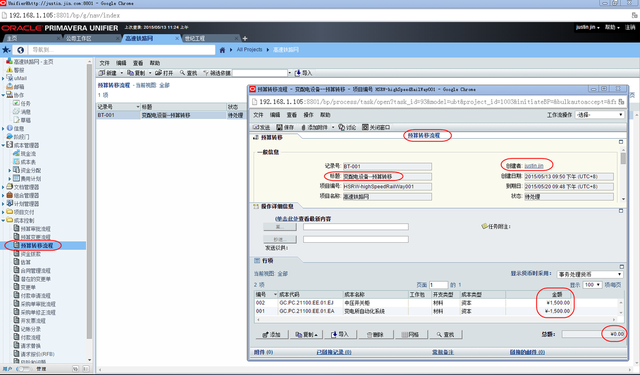Click 复制 copy line item button
640x375 pixels.
point(307,334)
